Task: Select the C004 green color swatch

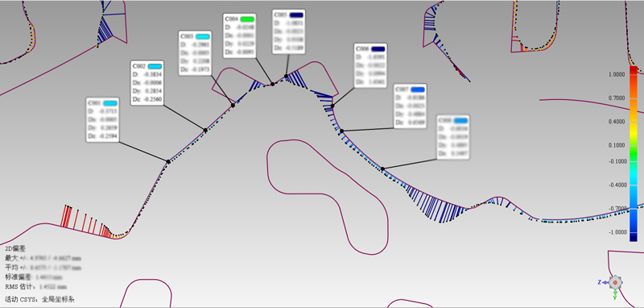Action: (248, 19)
